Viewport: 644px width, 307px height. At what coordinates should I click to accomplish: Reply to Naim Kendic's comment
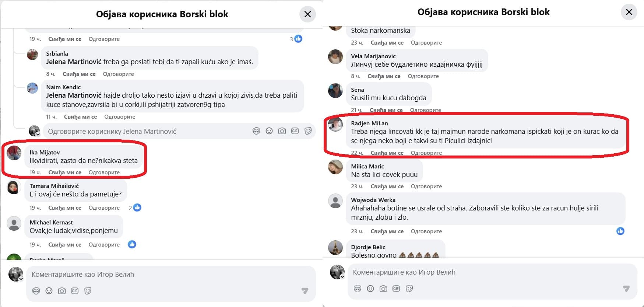click(120, 116)
